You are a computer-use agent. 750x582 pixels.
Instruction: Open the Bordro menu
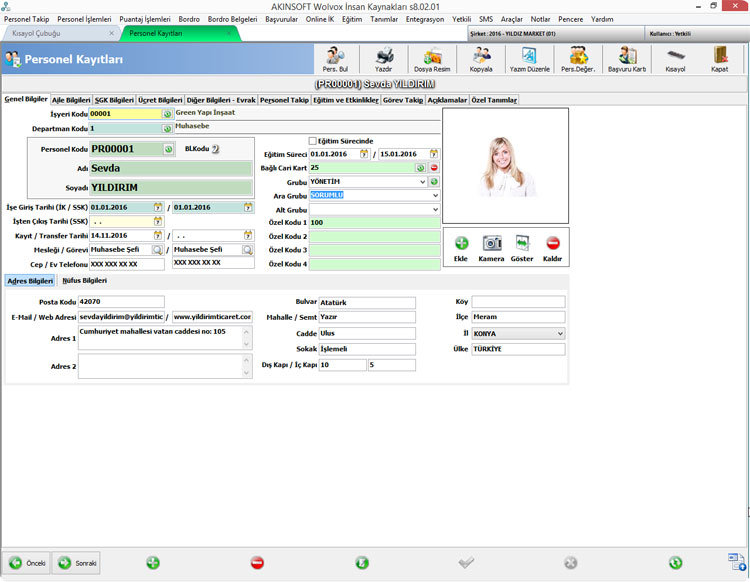[x=189, y=19]
